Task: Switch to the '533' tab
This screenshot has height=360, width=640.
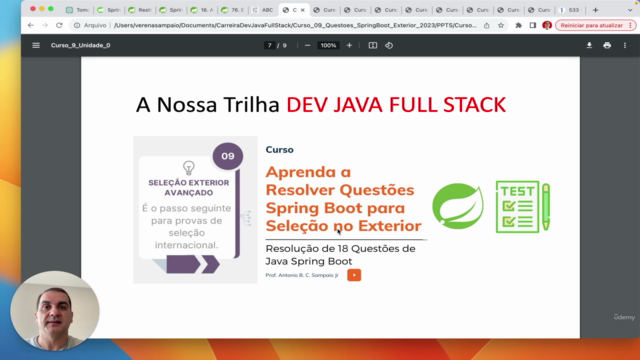Action: pyautogui.click(x=571, y=10)
